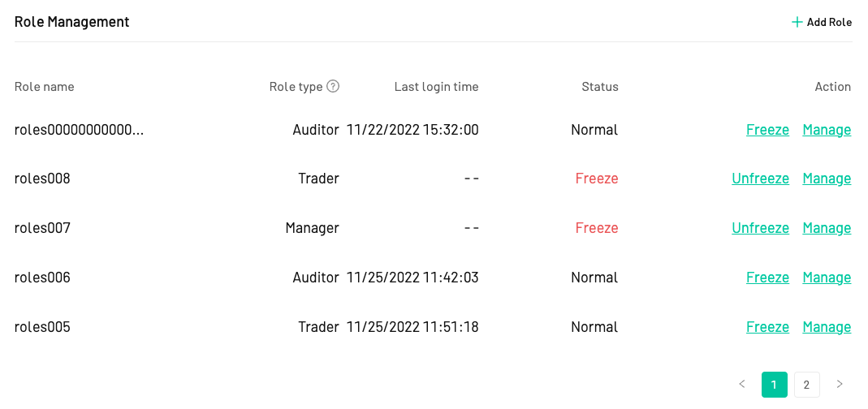Select page 1 in the pagination
Screen dimensions: 868x409
[x=774, y=385]
